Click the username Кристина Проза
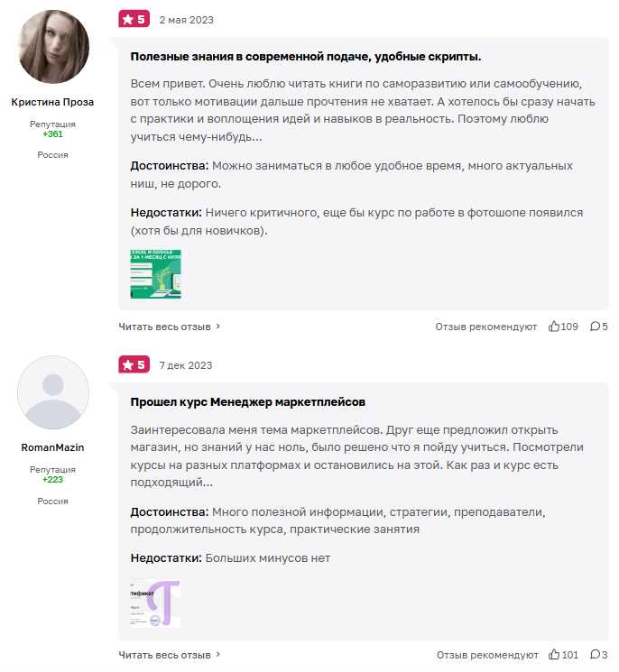Screen dimensions: 619x672 click(52, 102)
